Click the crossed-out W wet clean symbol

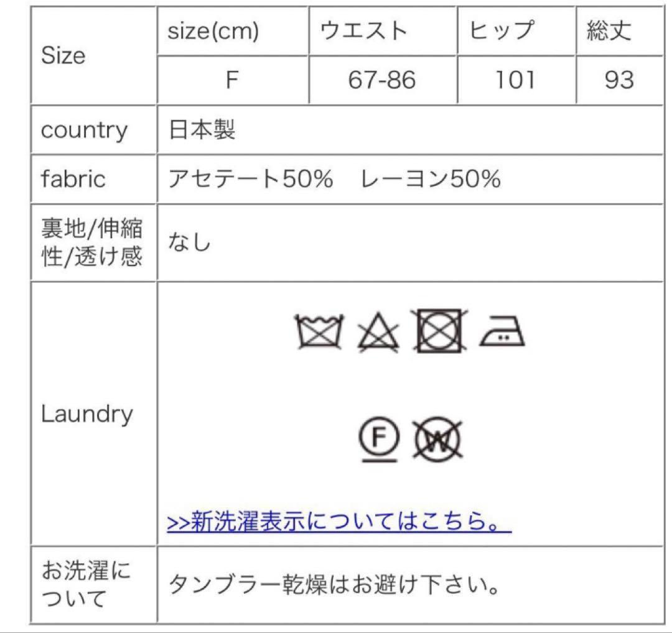pyautogui.click(x=437, y=440)
